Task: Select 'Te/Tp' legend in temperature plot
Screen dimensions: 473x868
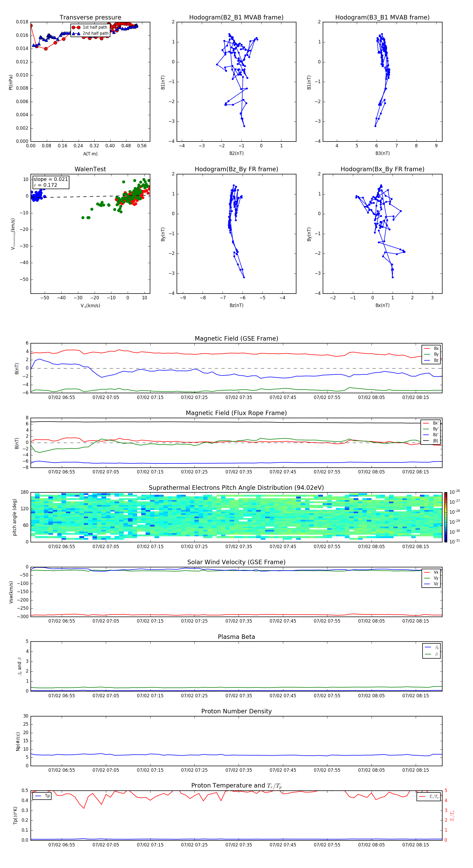Action: [x=429, y=797]
